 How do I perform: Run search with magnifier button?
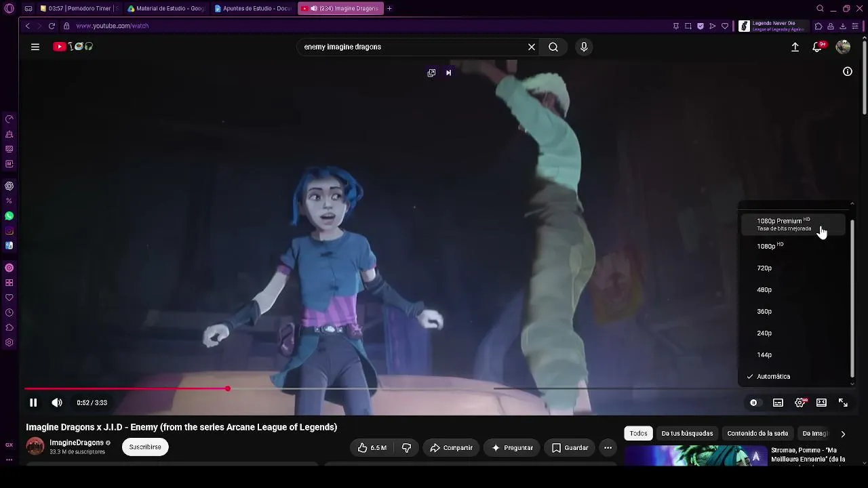tap(553, 47)
